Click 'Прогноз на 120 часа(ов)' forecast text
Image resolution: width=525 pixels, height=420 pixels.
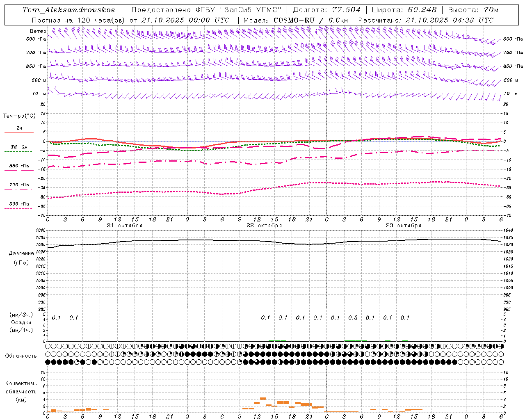79,20
